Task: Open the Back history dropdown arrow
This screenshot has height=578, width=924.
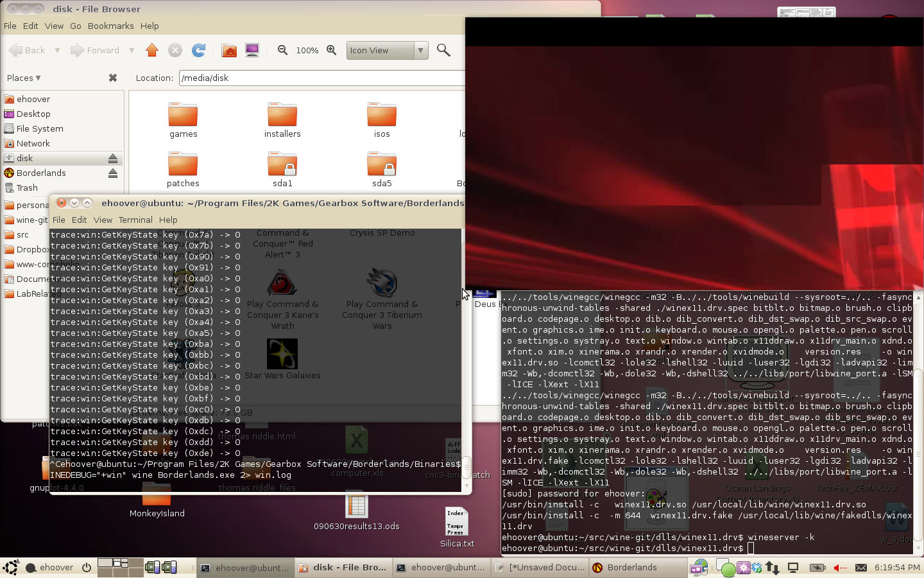Action: (57, 50)
